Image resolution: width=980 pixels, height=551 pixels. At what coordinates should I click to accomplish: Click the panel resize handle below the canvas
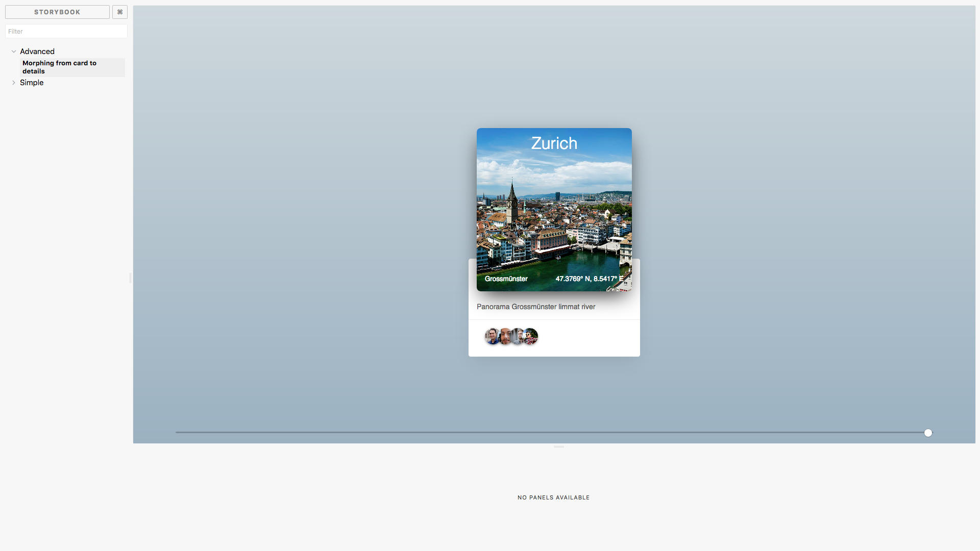coord(558,446)
